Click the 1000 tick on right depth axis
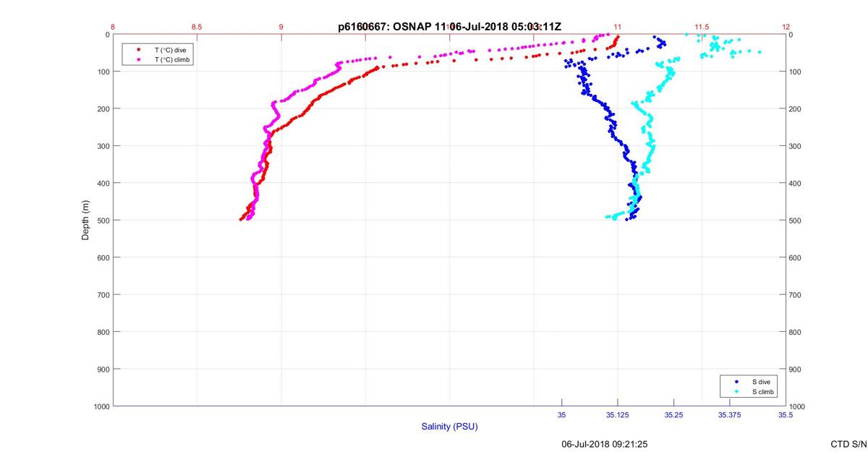This screenshot has height=457, width=868. tap(797, 406)
